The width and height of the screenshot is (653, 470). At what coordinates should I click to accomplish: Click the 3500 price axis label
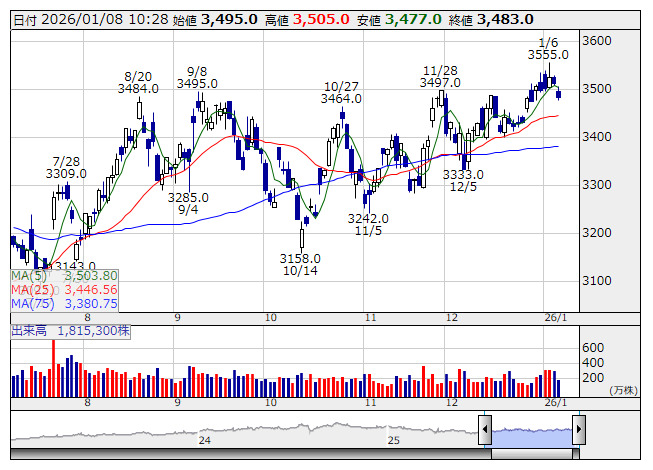(597, 89)
